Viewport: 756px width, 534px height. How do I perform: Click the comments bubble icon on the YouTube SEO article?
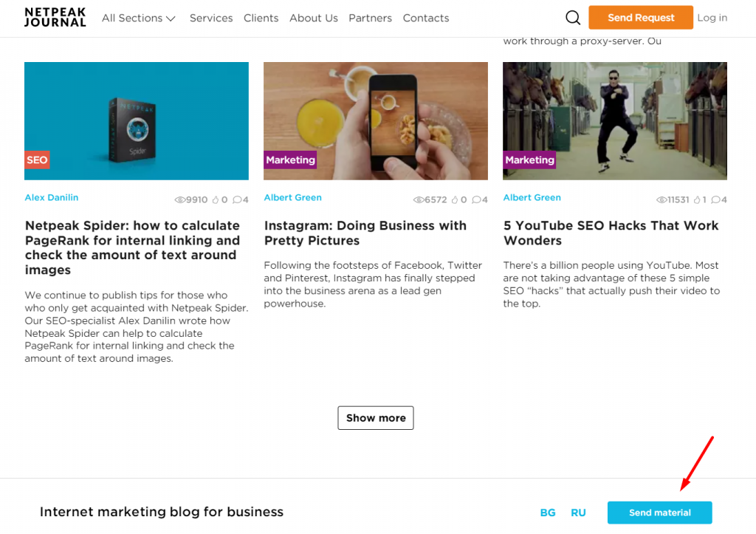[715, 200]
